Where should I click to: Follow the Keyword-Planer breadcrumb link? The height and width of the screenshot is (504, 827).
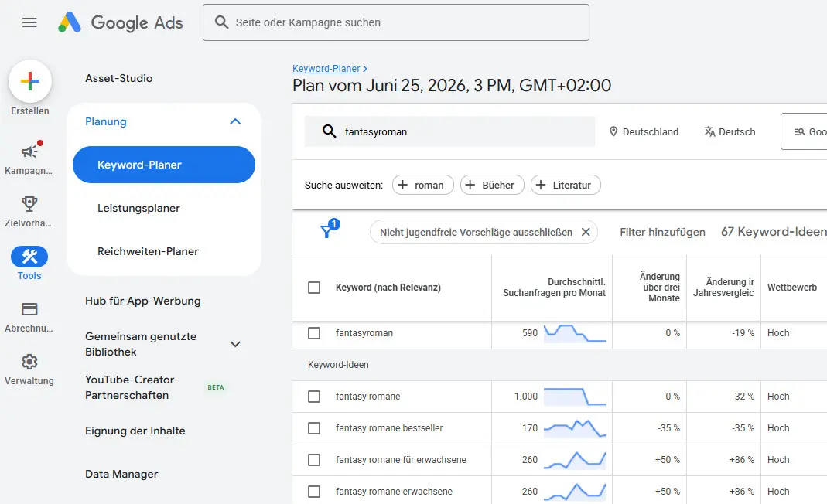click(x=326, y=69)
